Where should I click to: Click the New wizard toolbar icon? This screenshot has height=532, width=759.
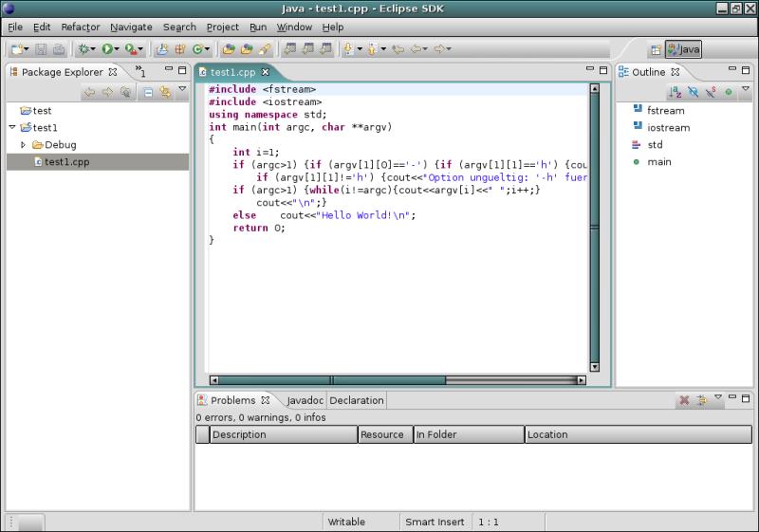pos(18,48)
